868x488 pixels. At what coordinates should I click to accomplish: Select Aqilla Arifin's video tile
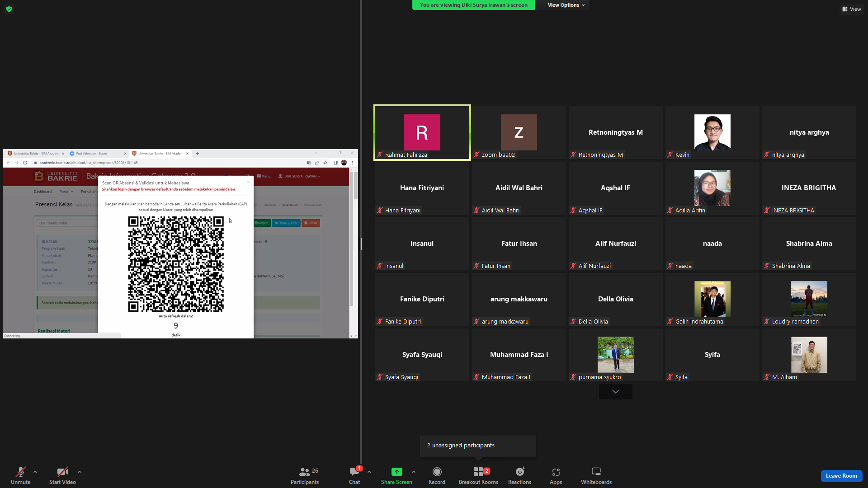click(712, 188)
